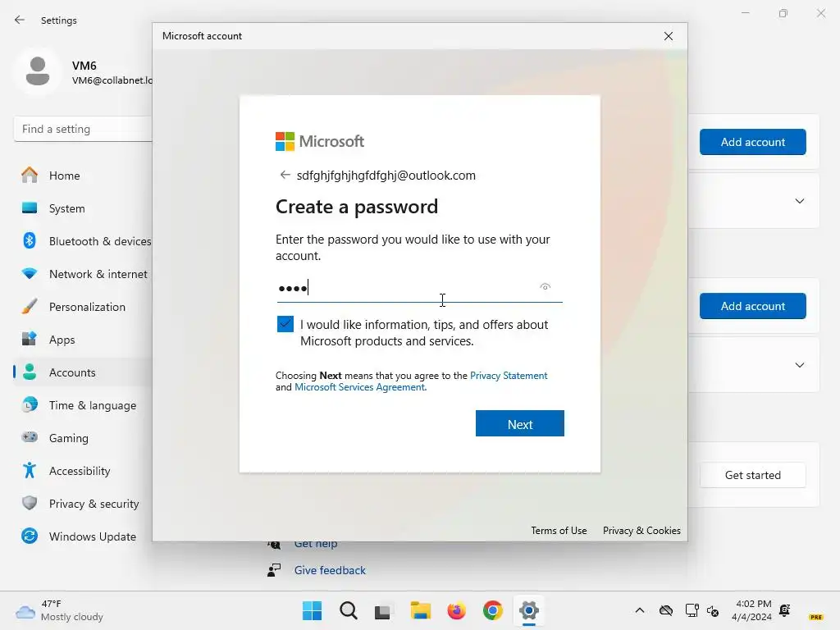The image size is (840, 630).
Task: Click the Next button
Action: click(519, 424)
